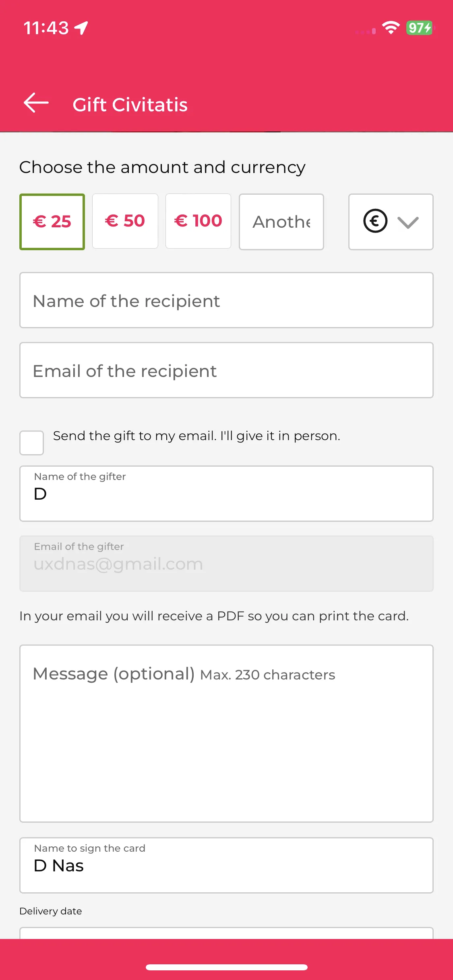453x980 pixels.
Task: Focus the Another amount field
Action: (281, 222)
